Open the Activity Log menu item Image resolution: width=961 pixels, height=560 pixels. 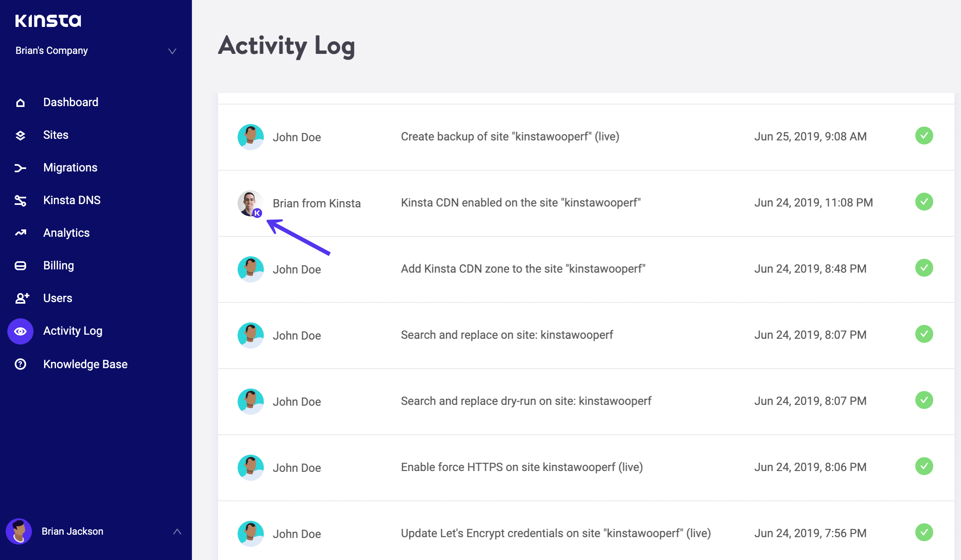tap(72, 331)
